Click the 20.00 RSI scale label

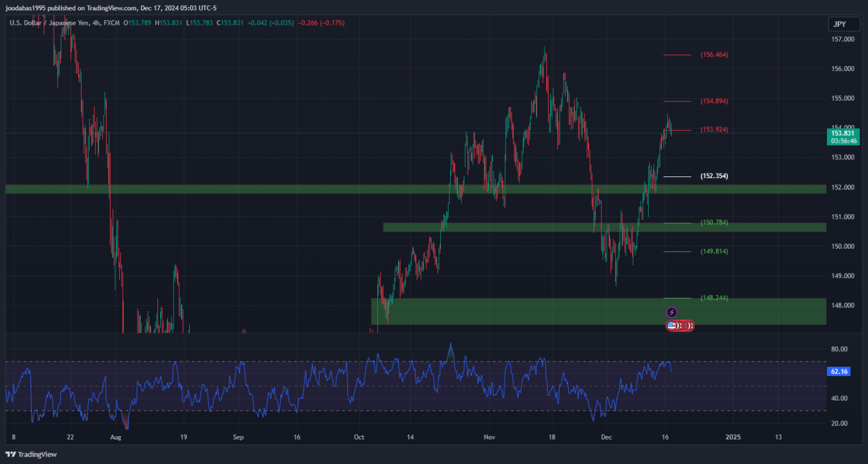click(839, 424)
